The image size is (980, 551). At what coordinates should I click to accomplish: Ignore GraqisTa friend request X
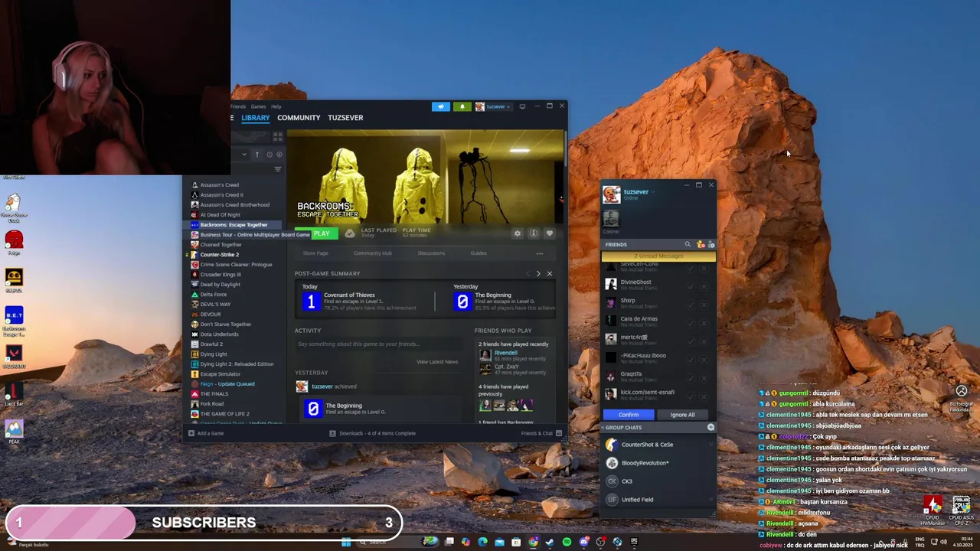pos(704,378)
